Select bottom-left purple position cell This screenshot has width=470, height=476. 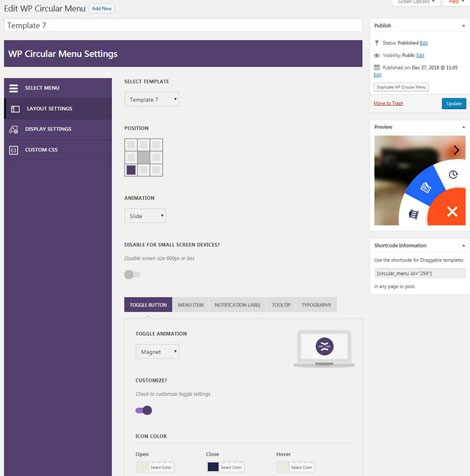point(131,170)
